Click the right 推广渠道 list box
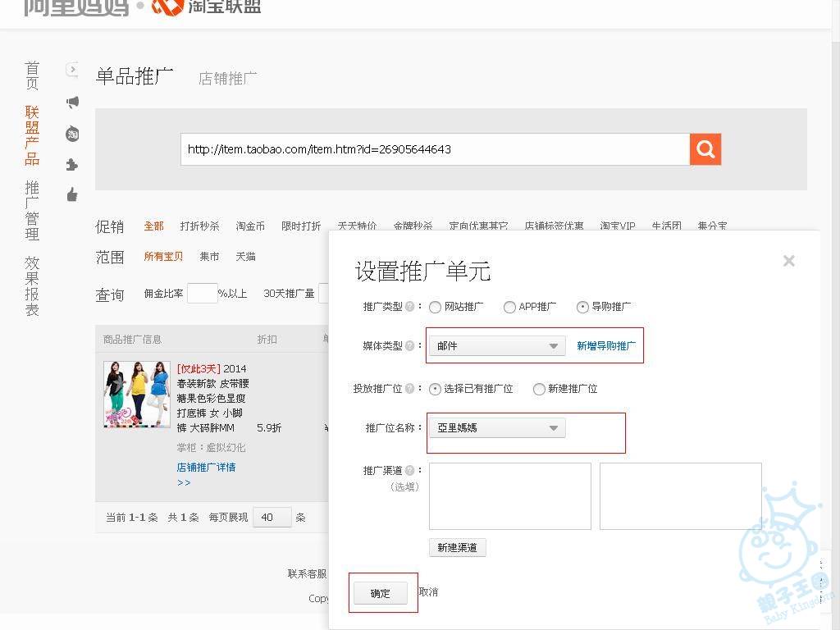The width and height of the screenshot is (840, 630). pos(680,496)
